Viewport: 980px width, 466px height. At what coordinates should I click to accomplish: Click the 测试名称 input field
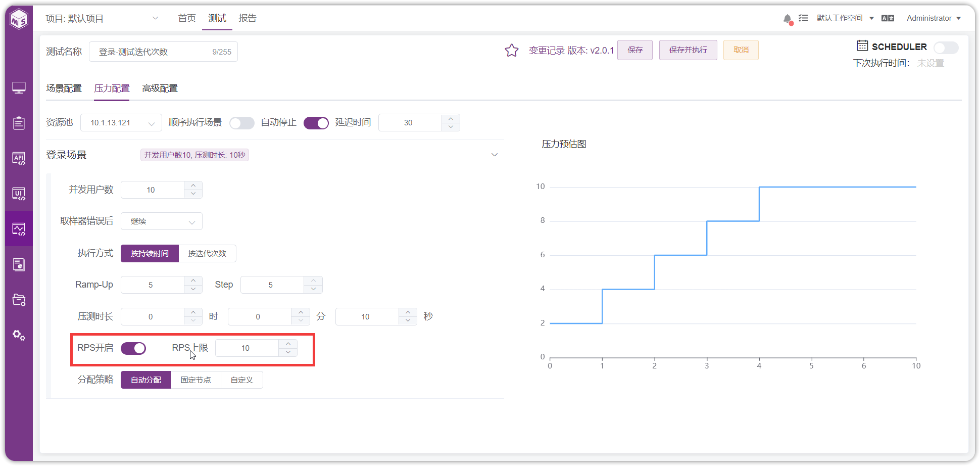click(x=163, y=52)
